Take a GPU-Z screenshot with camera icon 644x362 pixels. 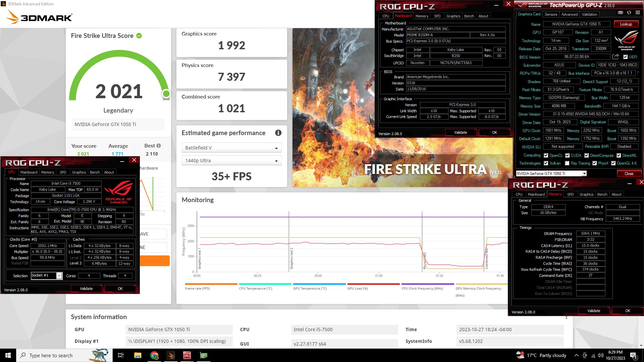click(621, 13)
